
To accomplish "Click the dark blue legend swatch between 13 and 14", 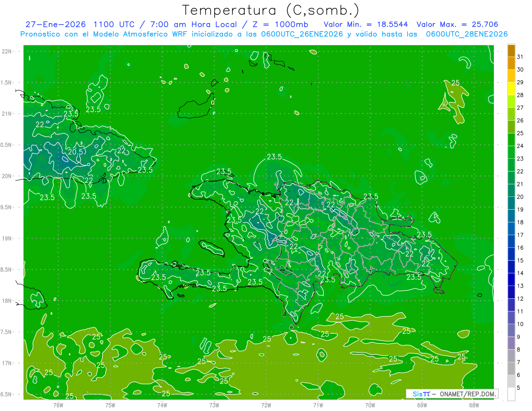I will tap(511, 280).
